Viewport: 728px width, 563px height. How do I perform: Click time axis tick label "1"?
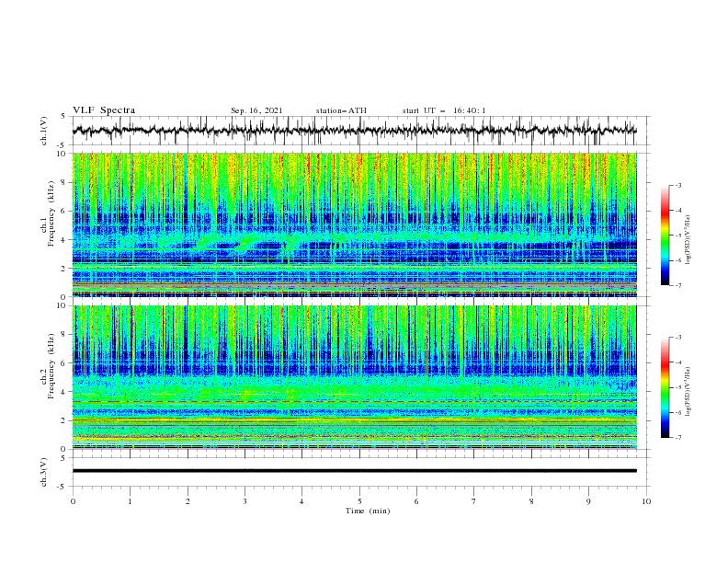(x=130, y=501)
